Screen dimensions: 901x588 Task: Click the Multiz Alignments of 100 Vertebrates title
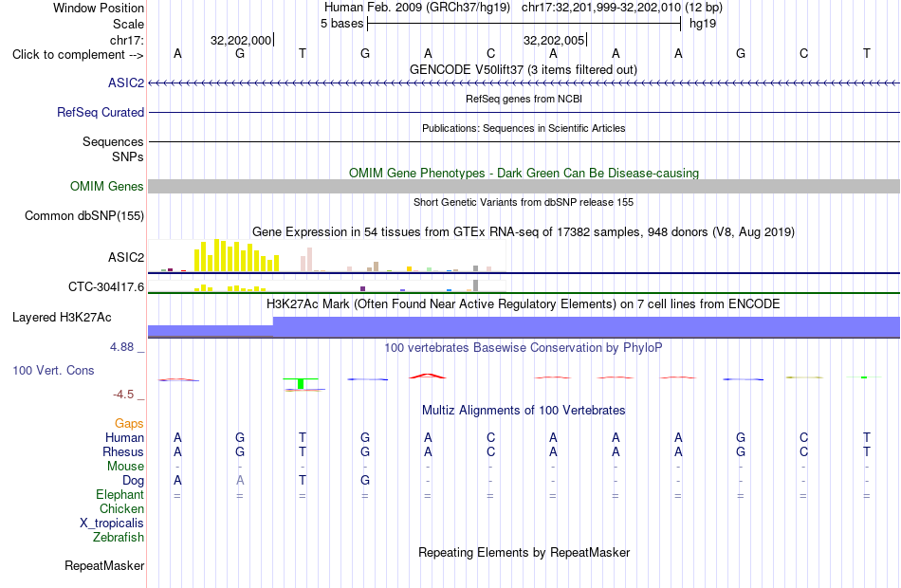click(524, 411)
